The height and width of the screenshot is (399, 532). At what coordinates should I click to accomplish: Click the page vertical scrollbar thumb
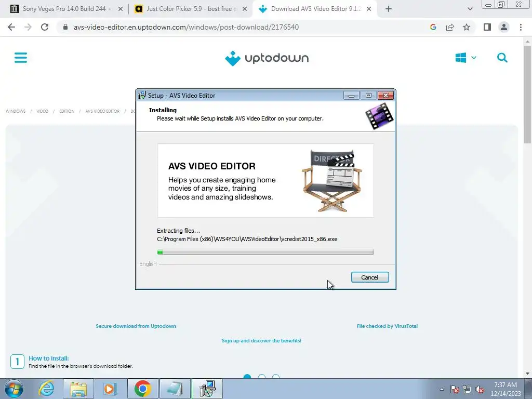(x=527, y=95)
